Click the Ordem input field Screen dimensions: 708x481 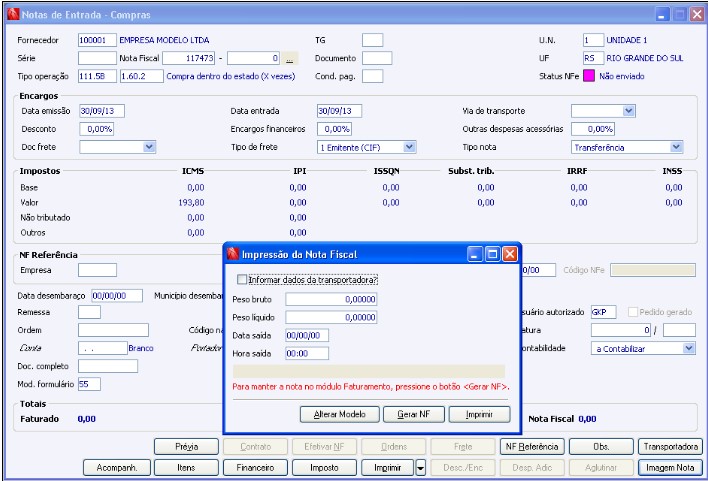pyautogui.click(x=113, y=330)
